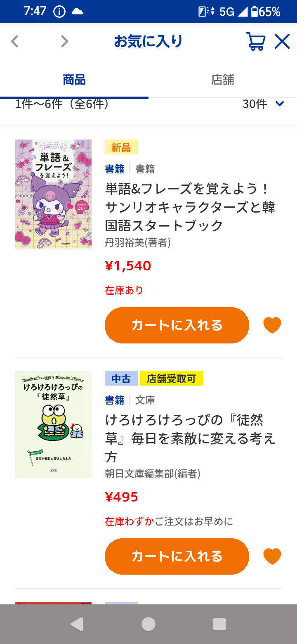Switch to the 店舗 tab
The width and height of the screenshot is (297, 644).
click(x=223, y=79)
